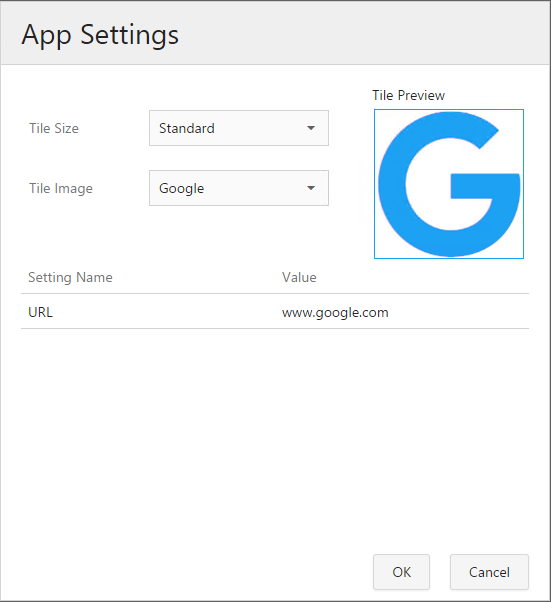Click the Tile Preview label
Screen dimensions: 551x602
click(x=409, y=95)
